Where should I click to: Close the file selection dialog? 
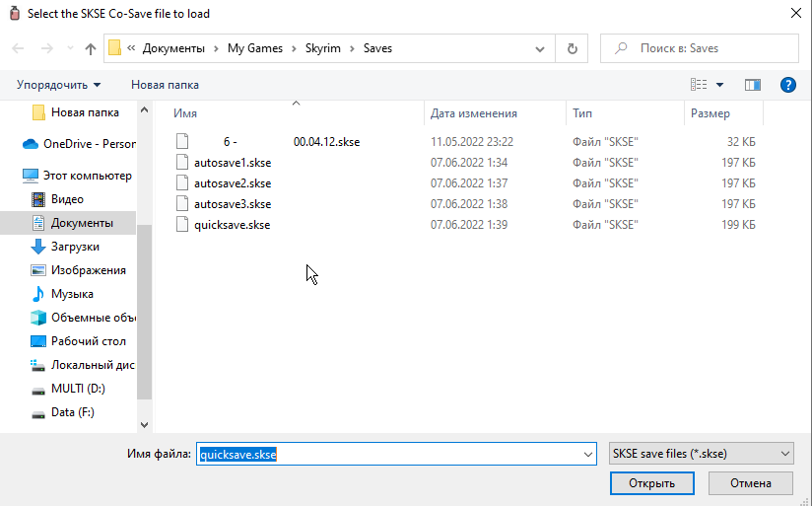796,13
